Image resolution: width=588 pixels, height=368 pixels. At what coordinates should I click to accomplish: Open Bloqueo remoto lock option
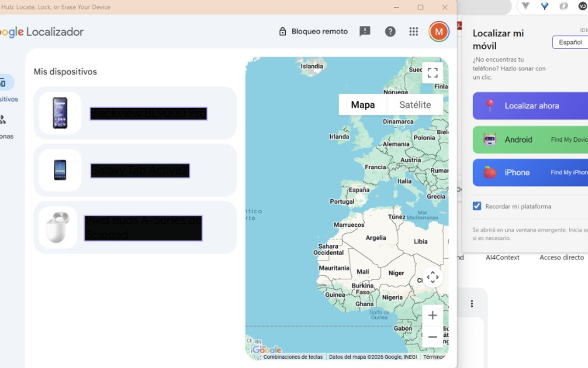313,31
